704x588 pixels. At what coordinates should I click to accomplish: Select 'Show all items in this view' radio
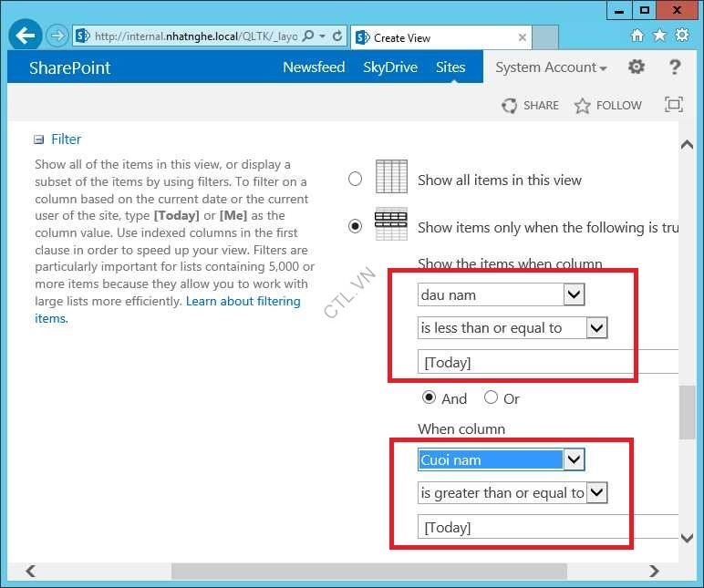coord(356,180)
